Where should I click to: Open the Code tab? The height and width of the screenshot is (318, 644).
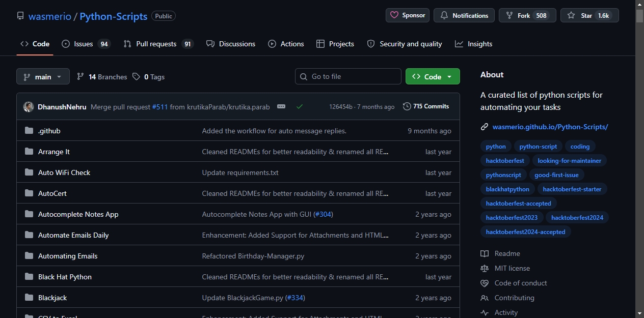(x=35, y=44)
